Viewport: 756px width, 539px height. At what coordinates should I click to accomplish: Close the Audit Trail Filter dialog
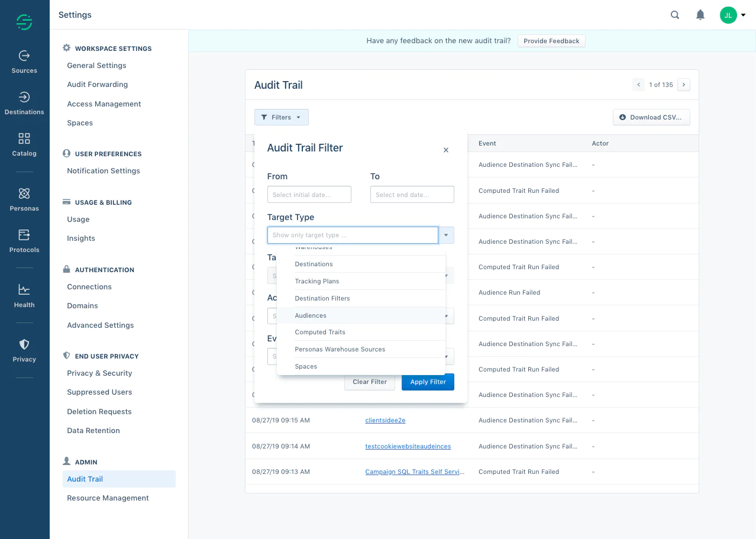[x=445, y=150]
